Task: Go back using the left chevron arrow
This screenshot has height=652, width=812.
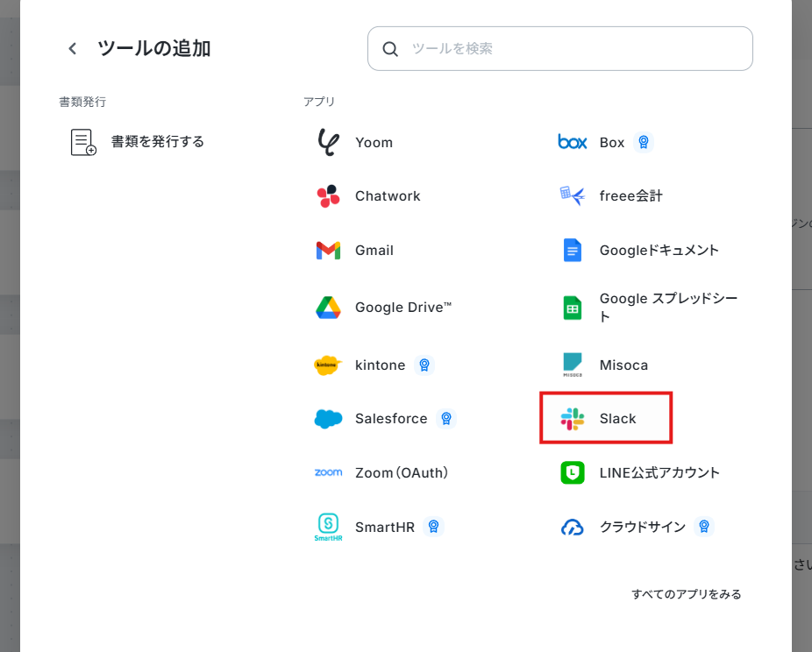Action: 73,49
